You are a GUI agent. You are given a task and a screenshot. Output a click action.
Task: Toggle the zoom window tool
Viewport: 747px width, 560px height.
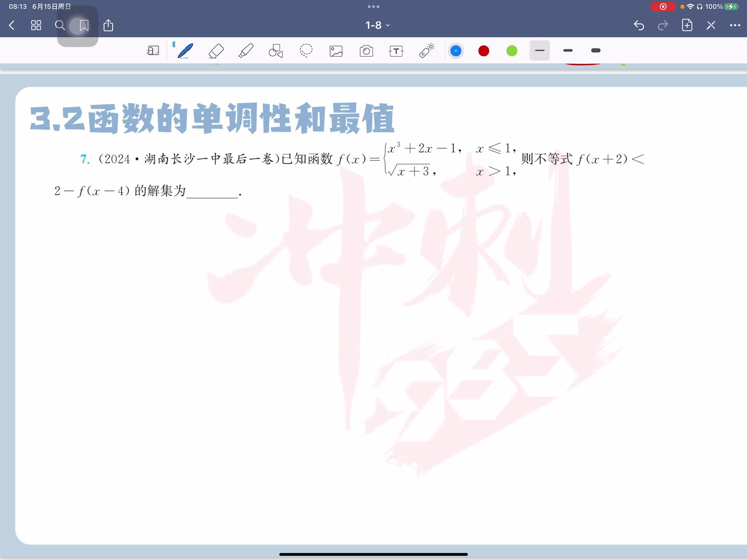153,51
